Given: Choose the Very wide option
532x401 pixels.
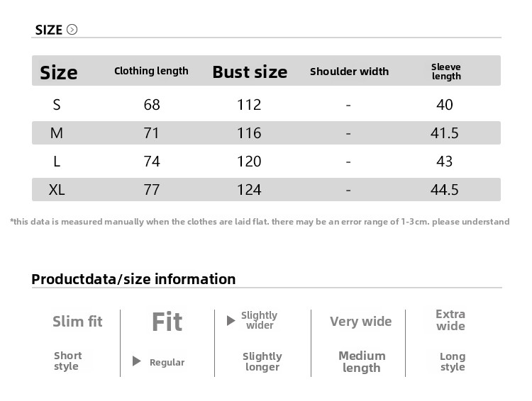Looking at the screenshot, I should tap(360, 322).
